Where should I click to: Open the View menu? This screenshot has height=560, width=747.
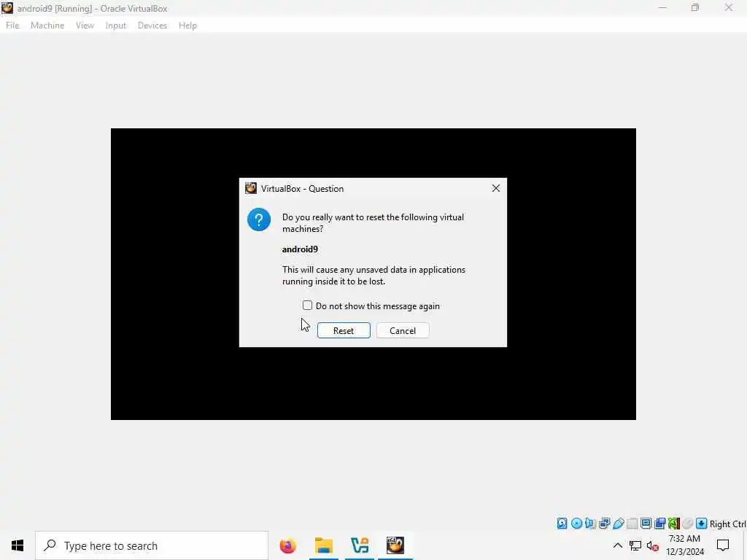click(x=85, y=26)
